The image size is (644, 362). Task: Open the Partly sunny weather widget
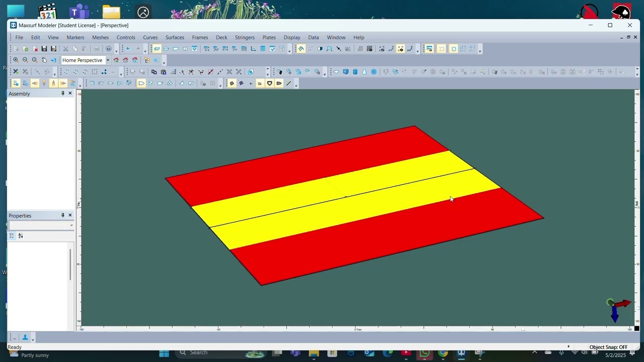(x=28, y=355)
